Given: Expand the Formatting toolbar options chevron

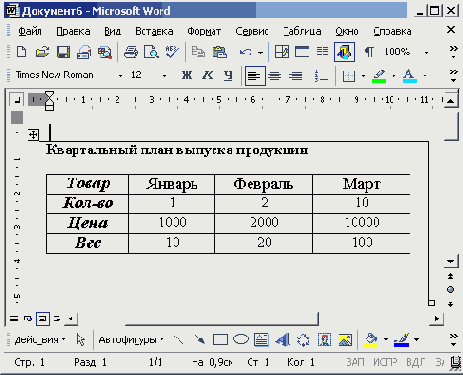Looking at the screenshot, I should 453,76.
